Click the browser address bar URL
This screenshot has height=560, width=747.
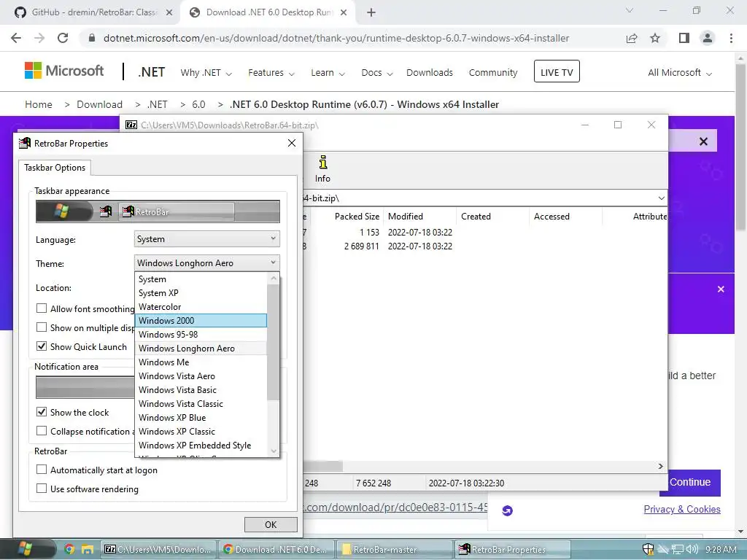click(336, 38)
